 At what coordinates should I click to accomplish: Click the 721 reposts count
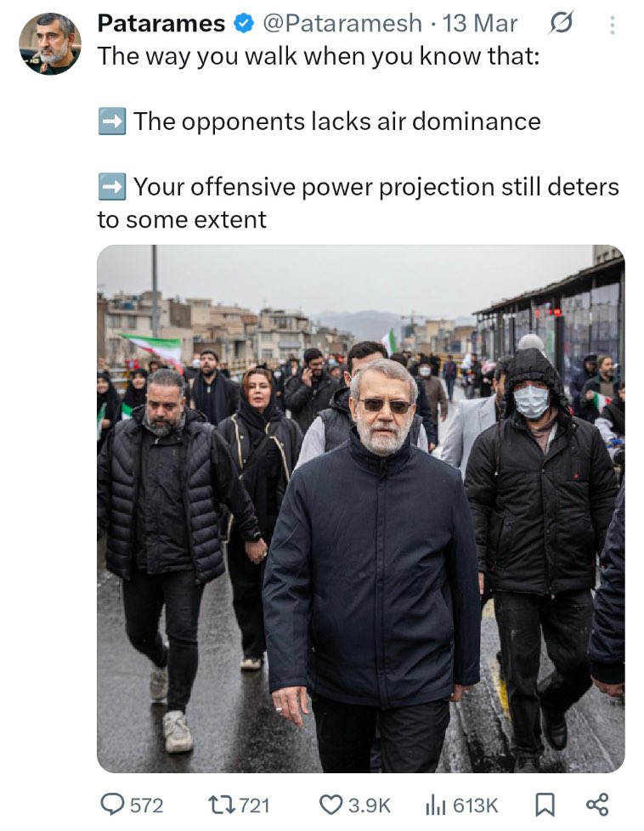point(254,806)
